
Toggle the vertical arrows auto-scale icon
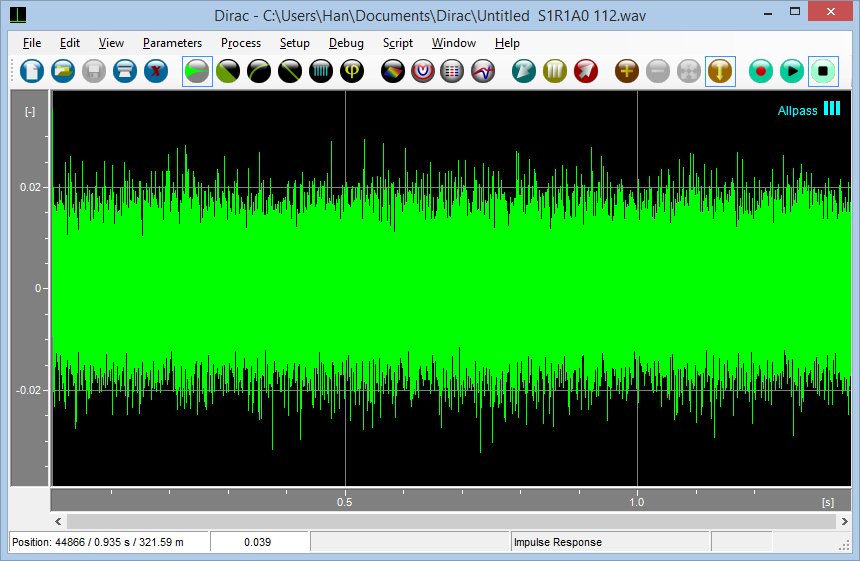(x=720, y=71)
